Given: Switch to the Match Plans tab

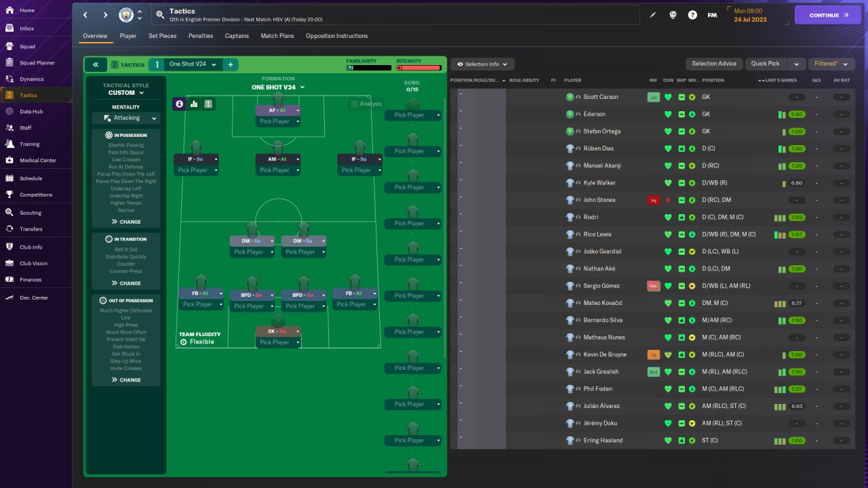Looking at the screenshot, I should coord(277,36).
